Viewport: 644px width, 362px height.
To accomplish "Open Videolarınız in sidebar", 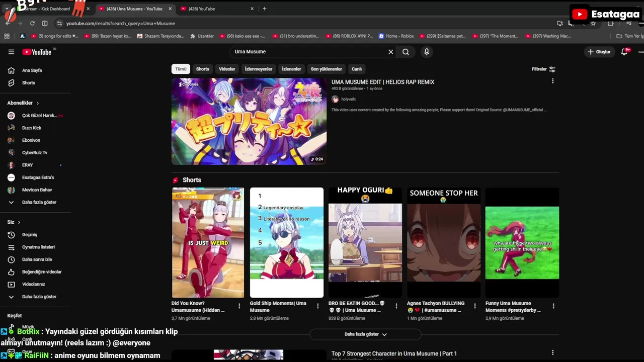I will tap(33, 284).
